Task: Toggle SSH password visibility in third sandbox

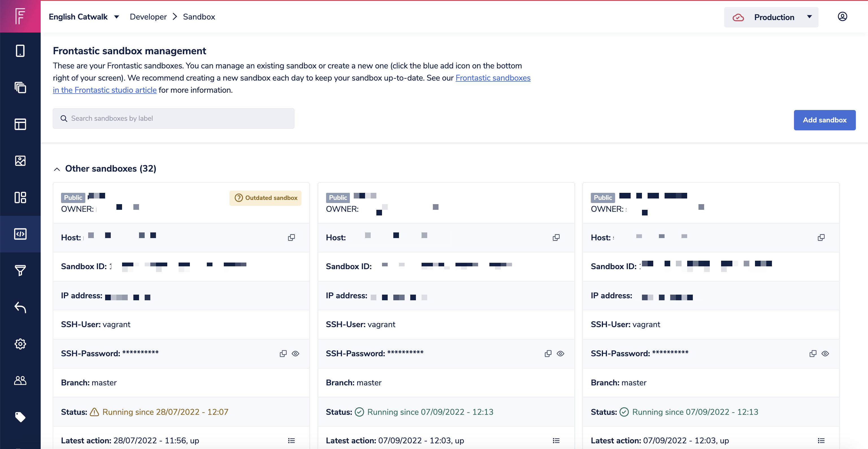Action: tap(825, 354)
